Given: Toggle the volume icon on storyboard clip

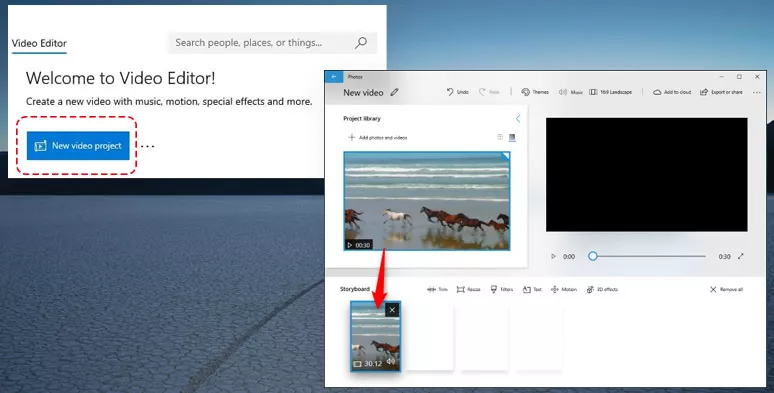Looking at the screenshot, I should pyautogui.click(x=391, y=362).
